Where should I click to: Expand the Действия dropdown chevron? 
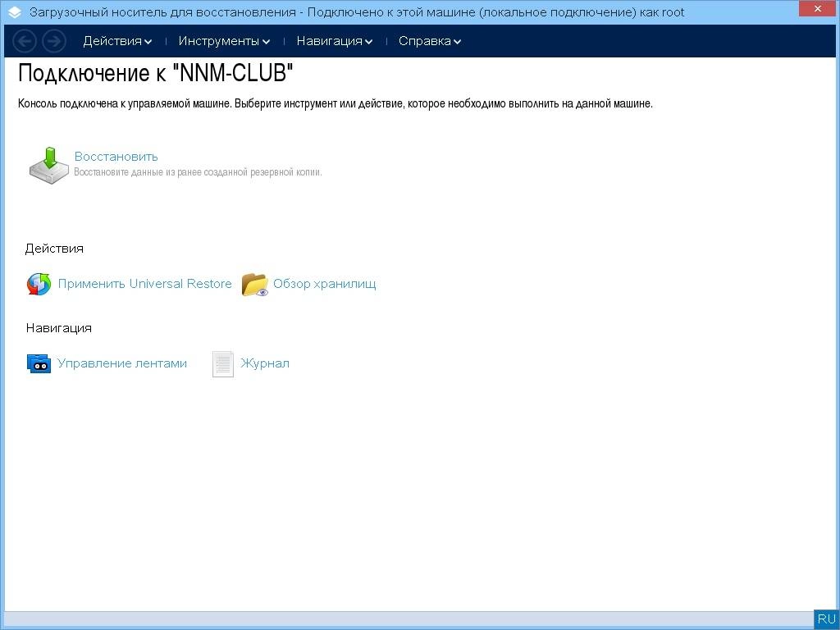tap(148, 42)
